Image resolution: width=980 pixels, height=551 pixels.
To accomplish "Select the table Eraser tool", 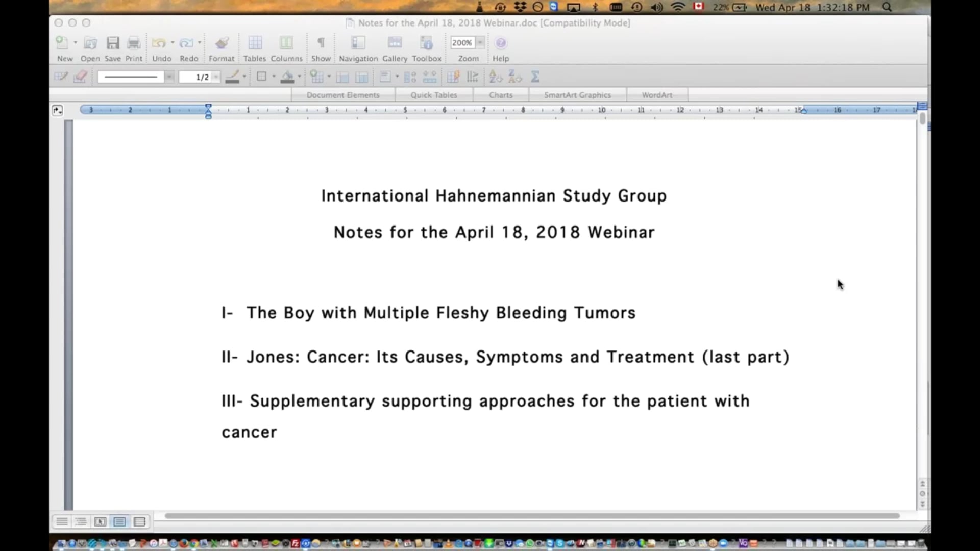I will tap(80, 77).
